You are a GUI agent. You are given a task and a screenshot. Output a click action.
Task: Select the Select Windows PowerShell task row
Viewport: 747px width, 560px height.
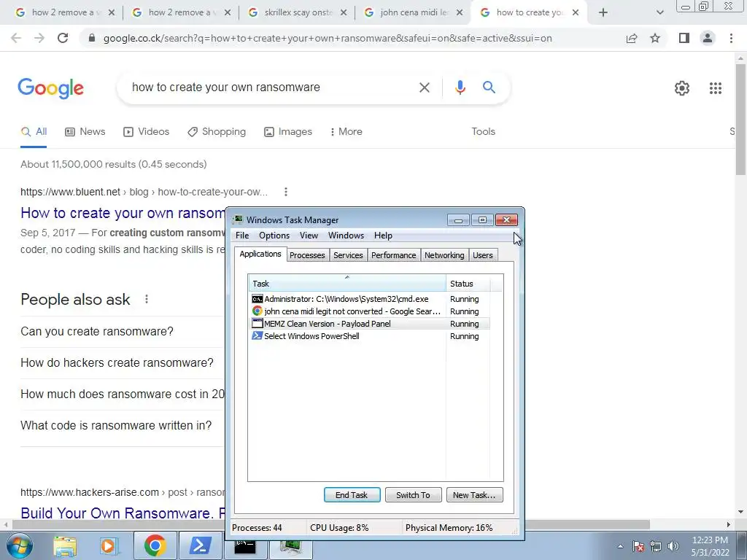(x=370, y=336)
